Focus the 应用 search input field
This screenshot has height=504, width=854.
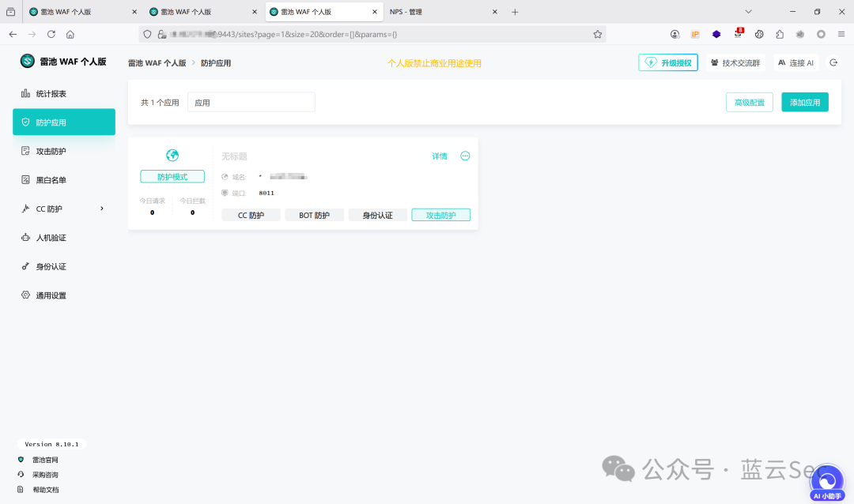coord(251,103)
